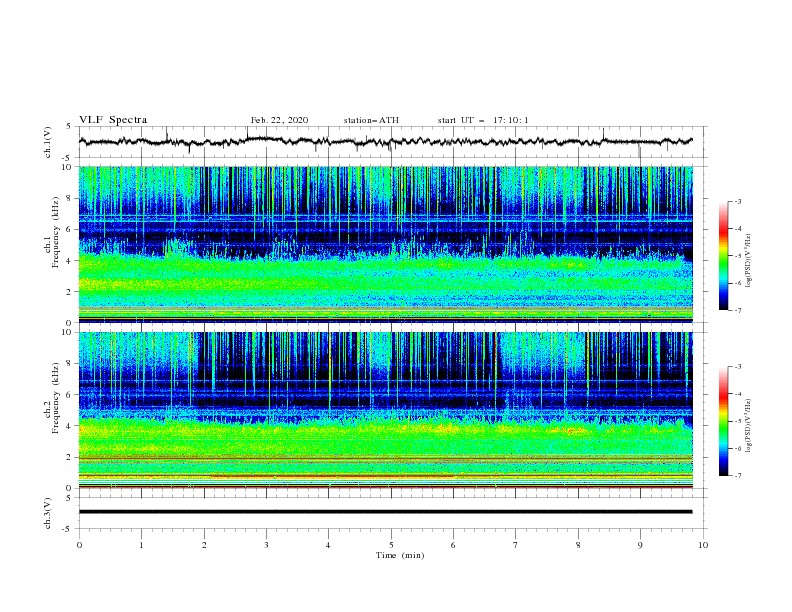This screenshot has height=612, width=792.
Task: Click the date 'Feb. 22, 2020'
Action: pyautogui.click(x=279, y=120)
